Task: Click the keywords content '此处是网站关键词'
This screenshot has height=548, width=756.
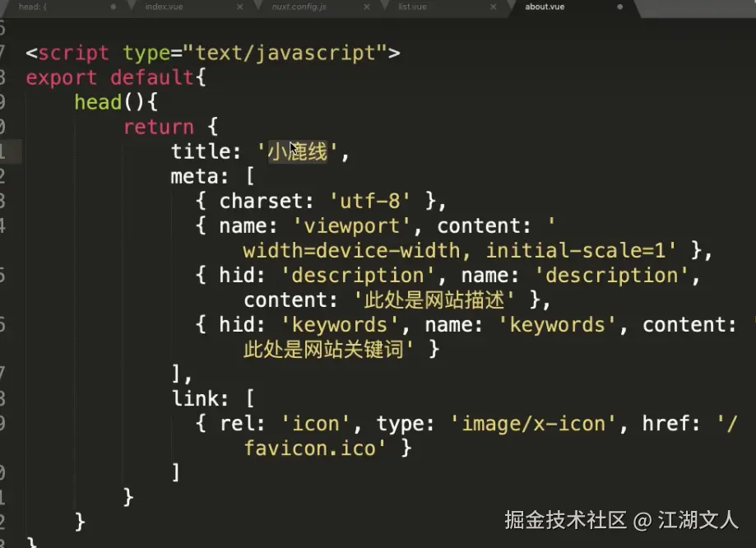Action: tap(323, 349)
